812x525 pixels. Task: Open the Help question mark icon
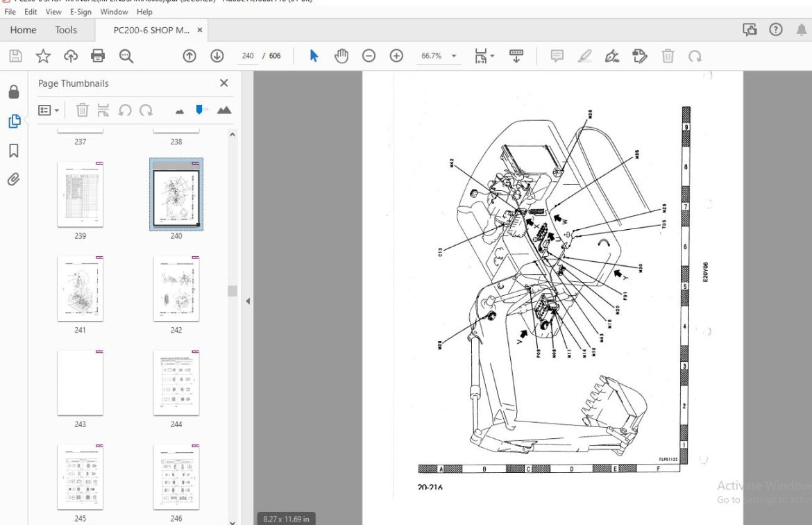776,30
